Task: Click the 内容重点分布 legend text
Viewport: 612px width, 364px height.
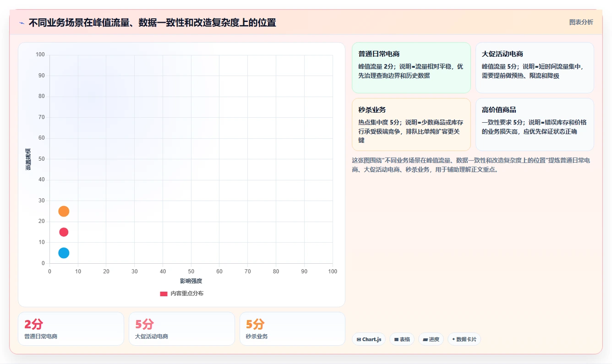Action: [187, 293]
